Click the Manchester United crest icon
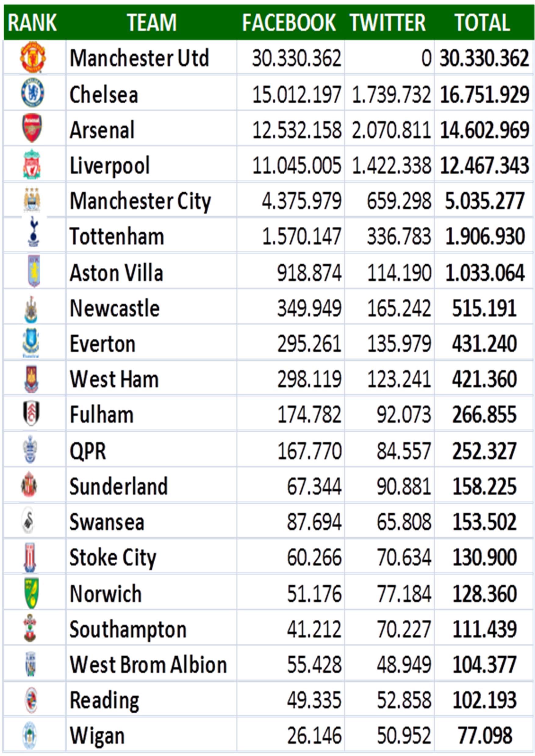Viewport: 535px width, 756px height. pyautogui.click(x=33, y=57)
